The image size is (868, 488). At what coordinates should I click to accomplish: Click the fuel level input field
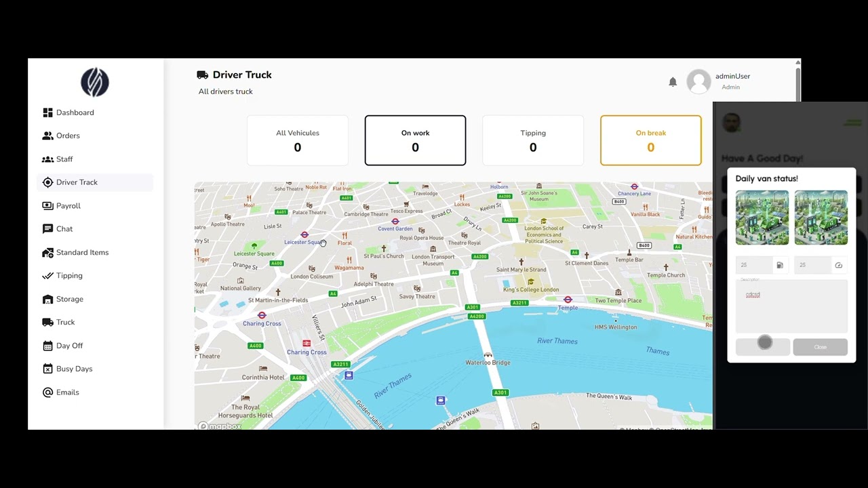755,265
